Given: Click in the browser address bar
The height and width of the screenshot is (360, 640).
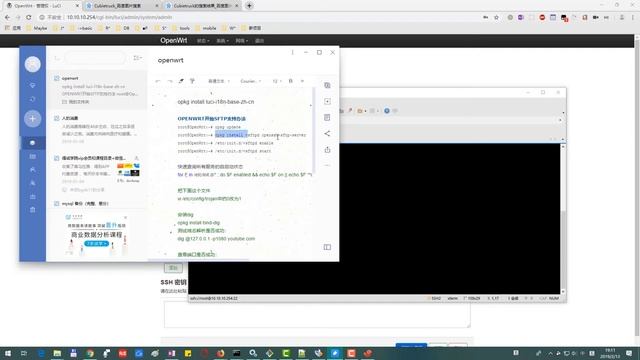Looking at the screenshot, I should pos(261,18).
